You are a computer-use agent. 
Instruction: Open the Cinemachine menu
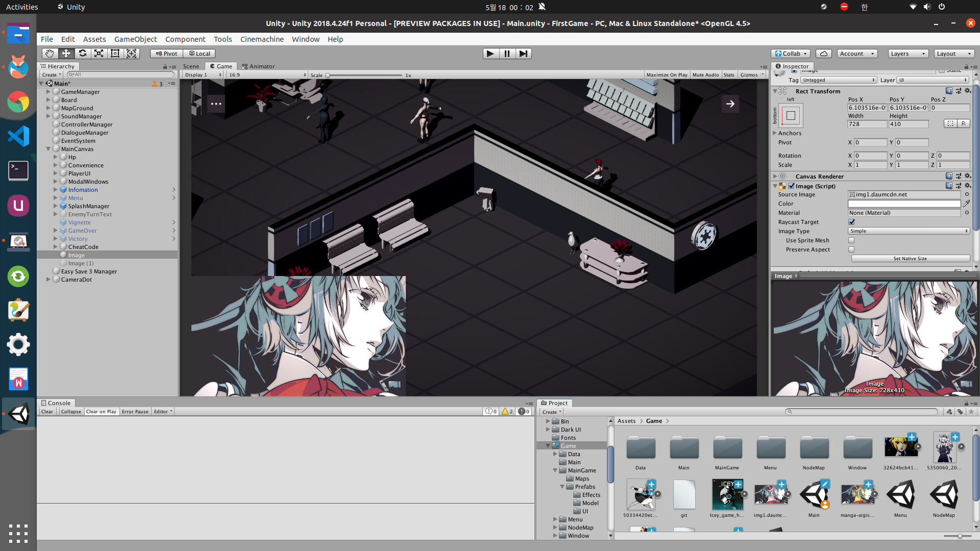(262, 39)
